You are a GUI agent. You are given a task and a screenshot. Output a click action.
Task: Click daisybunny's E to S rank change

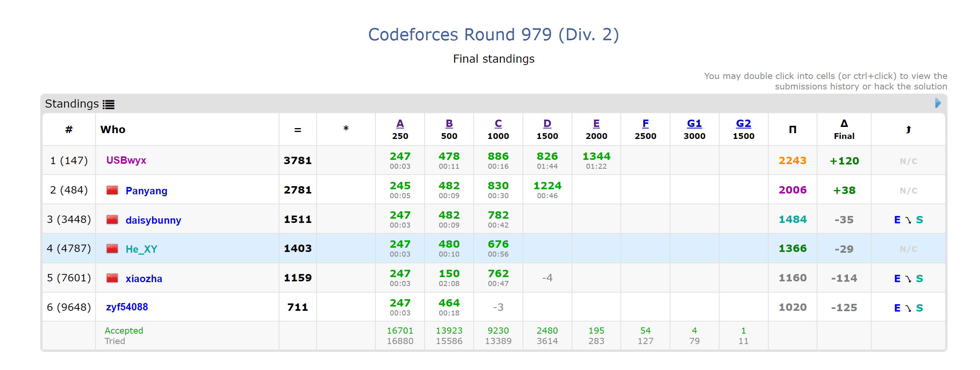point(908,220)
